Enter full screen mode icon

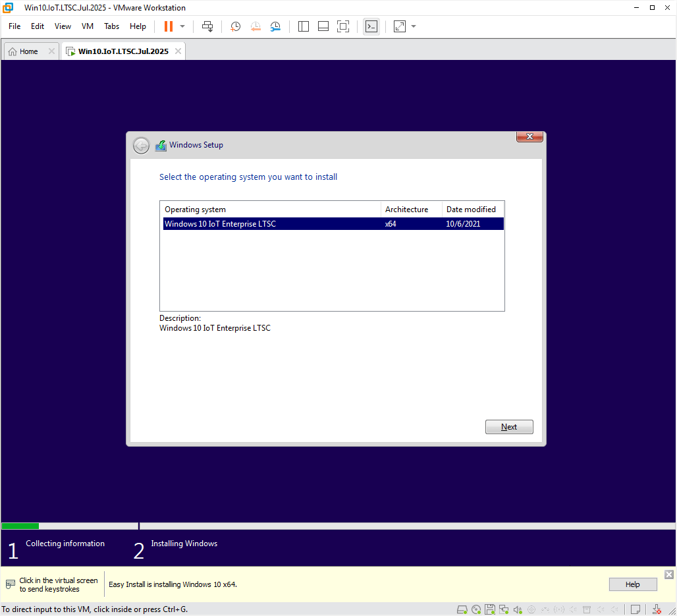(x=343, y=26)
